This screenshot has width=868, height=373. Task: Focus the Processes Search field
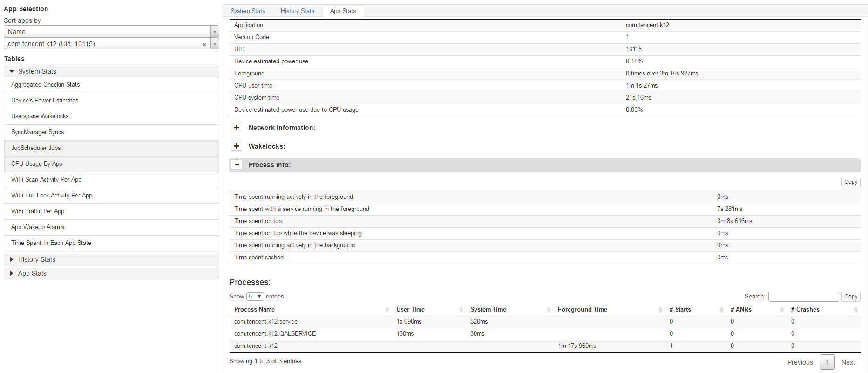pos(803,297)
